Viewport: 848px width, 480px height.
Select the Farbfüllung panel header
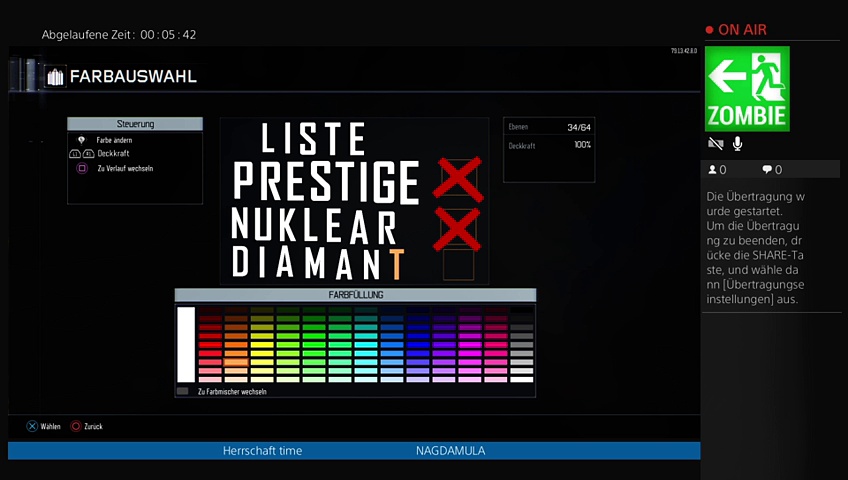click(355, 295)
